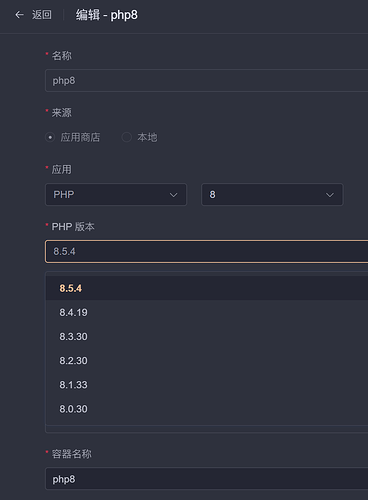Select the 本地 radio button

(x=127, y=137)
